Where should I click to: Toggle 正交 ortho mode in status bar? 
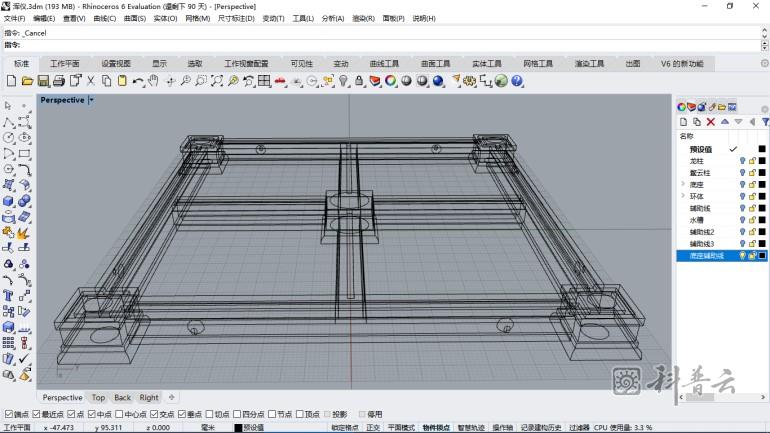pyautogui.click(x=373, y=428)
